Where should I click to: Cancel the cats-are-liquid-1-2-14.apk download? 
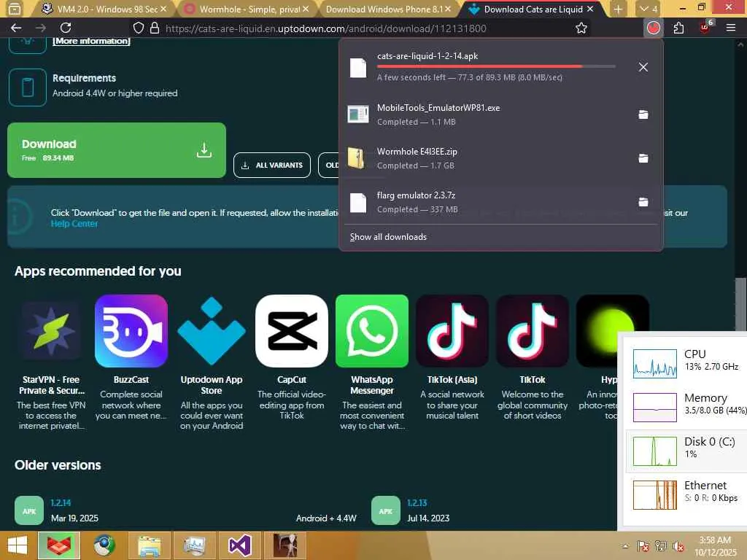(643, 67)
